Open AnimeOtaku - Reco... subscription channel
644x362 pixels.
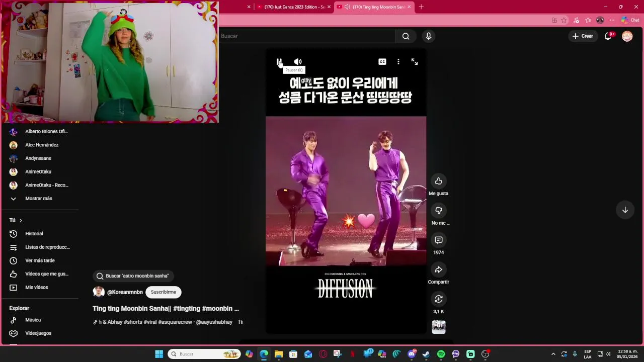click(40, 185)
